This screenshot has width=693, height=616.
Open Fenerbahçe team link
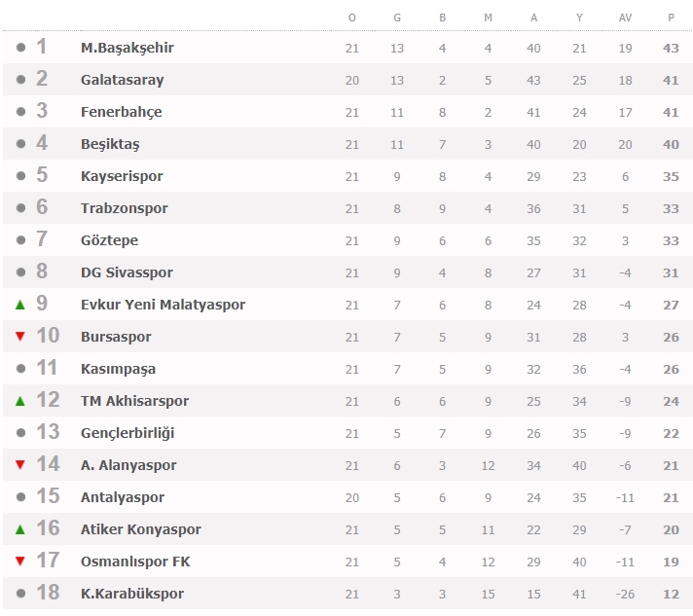(121, 112)
